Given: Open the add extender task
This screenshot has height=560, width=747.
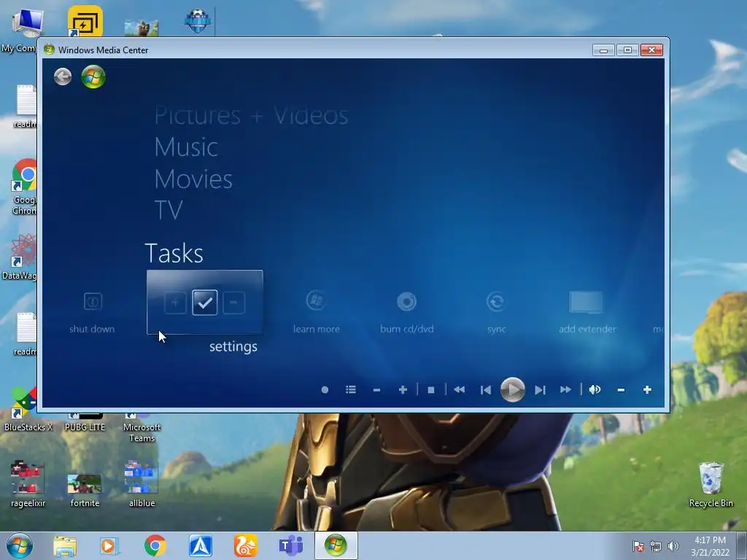Looking at the screenshot, I should (587, 312).
